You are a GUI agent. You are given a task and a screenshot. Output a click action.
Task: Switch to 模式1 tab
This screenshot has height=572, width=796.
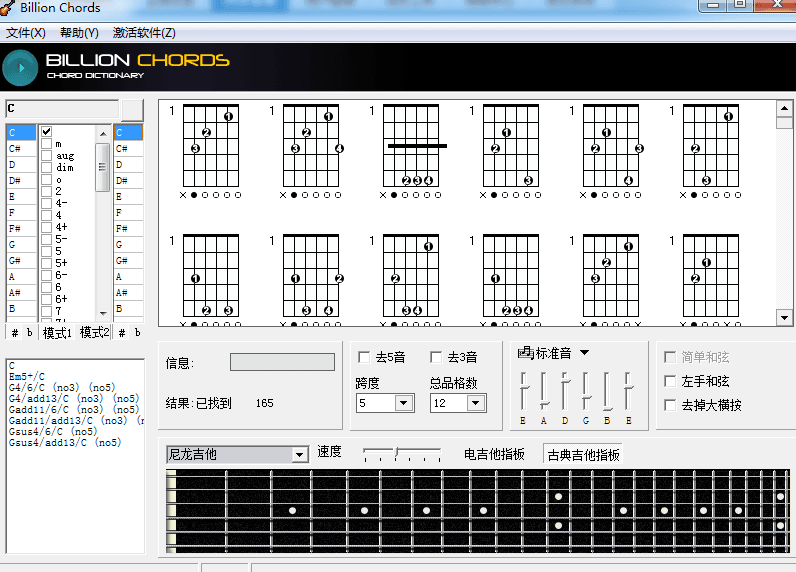click(57, 333)
